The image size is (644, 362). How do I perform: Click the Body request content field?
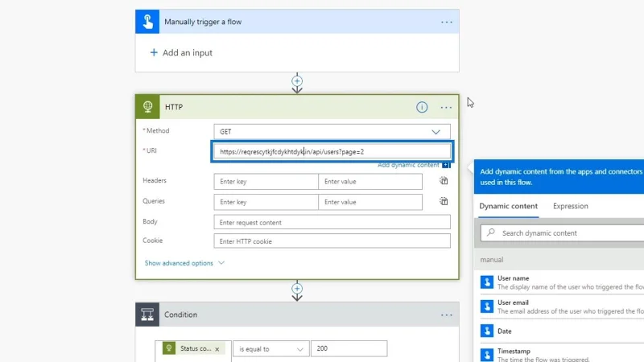pos(332,222)
